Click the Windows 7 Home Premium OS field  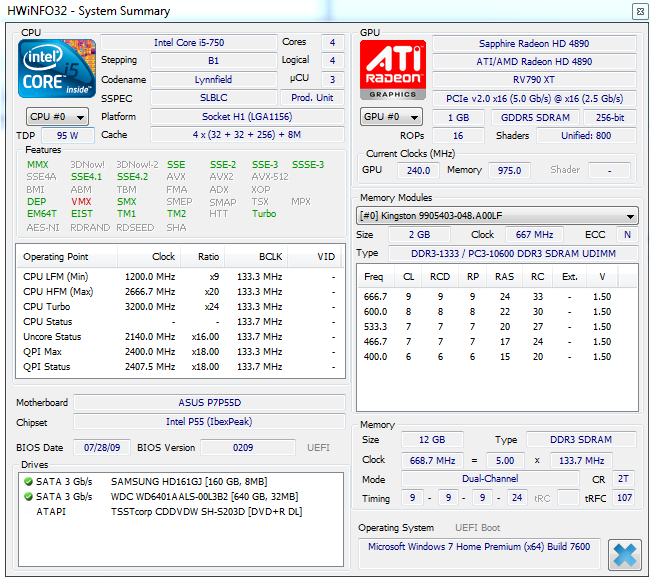(x=480, y=547)
